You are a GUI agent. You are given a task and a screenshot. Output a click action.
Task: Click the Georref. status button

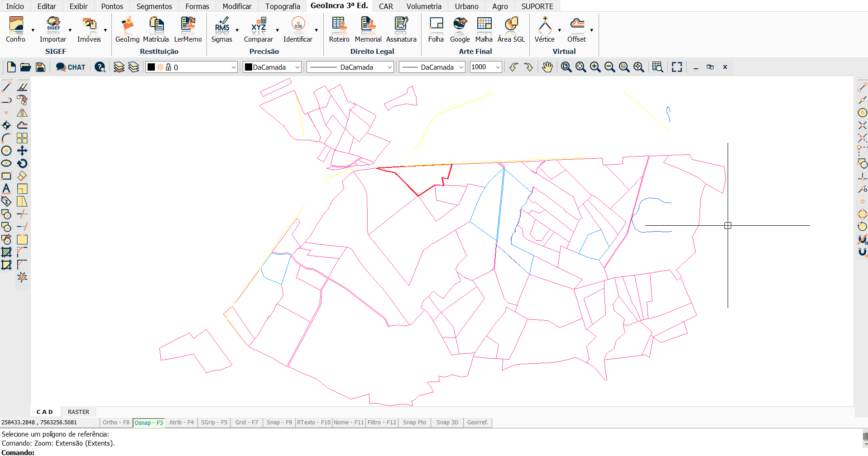pos(478,423)
